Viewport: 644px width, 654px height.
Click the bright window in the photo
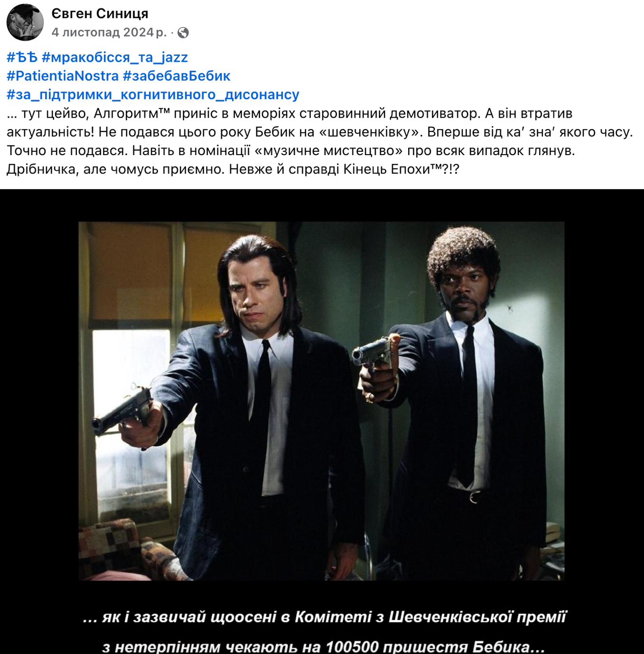coord(131,417)
